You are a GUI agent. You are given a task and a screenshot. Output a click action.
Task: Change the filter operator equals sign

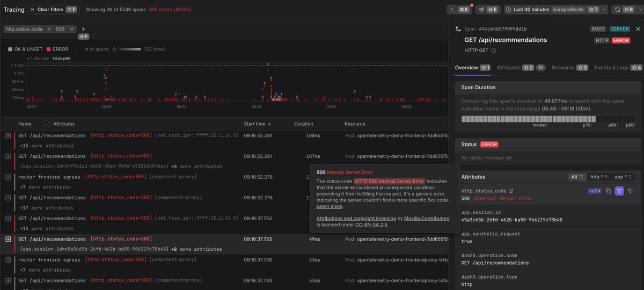[49, 29]
